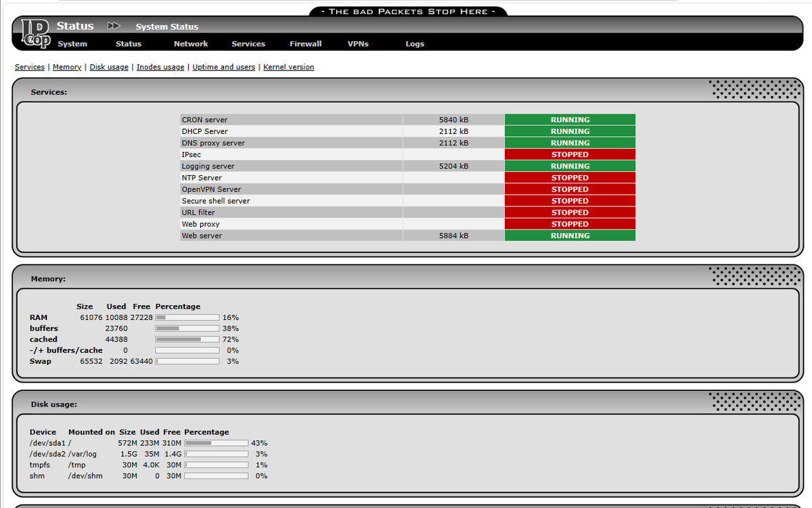Screen dimensions: 812x508
Task: Click the 5204 kB Logging server memory value
Action: click(454, 166)
